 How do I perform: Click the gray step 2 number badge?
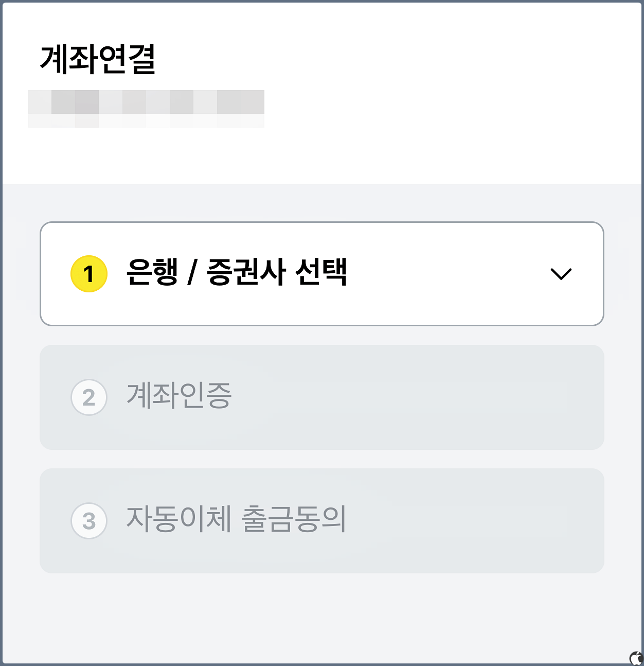click(89, 397)
